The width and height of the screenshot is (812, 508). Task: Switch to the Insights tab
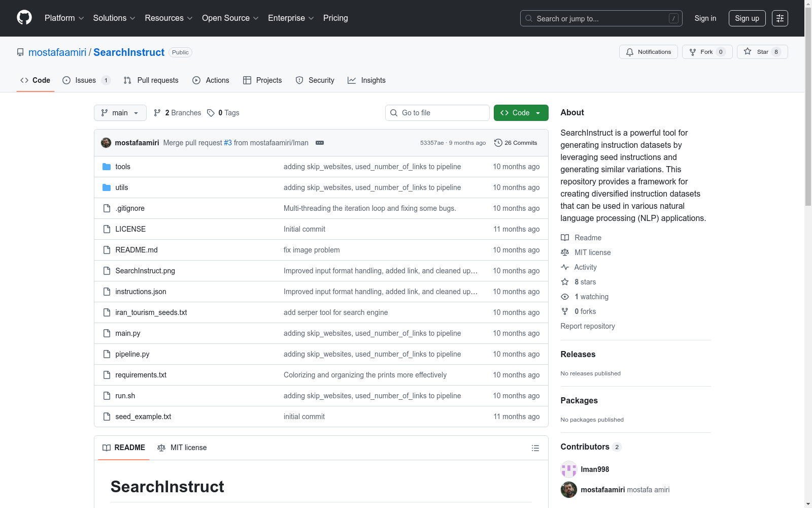(366, 80)
